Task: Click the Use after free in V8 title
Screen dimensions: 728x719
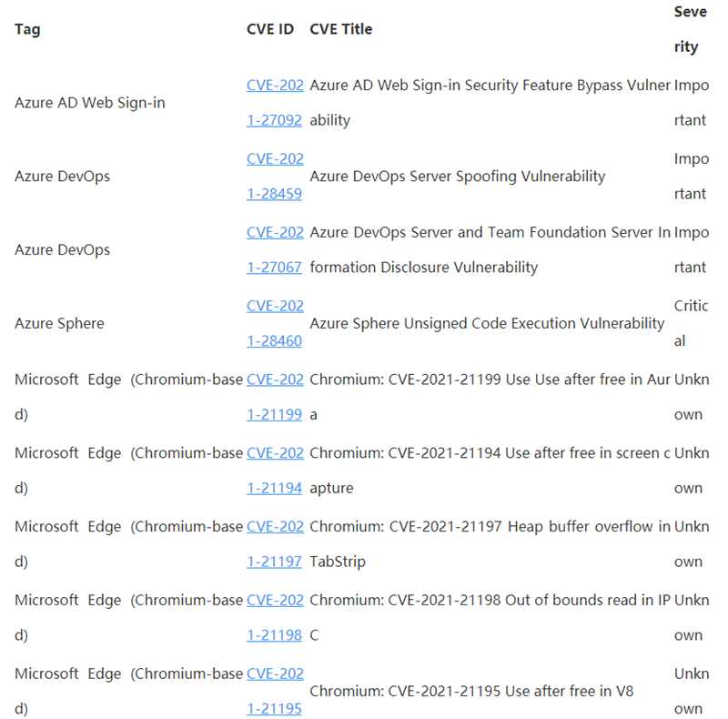Action: point(471,692)
